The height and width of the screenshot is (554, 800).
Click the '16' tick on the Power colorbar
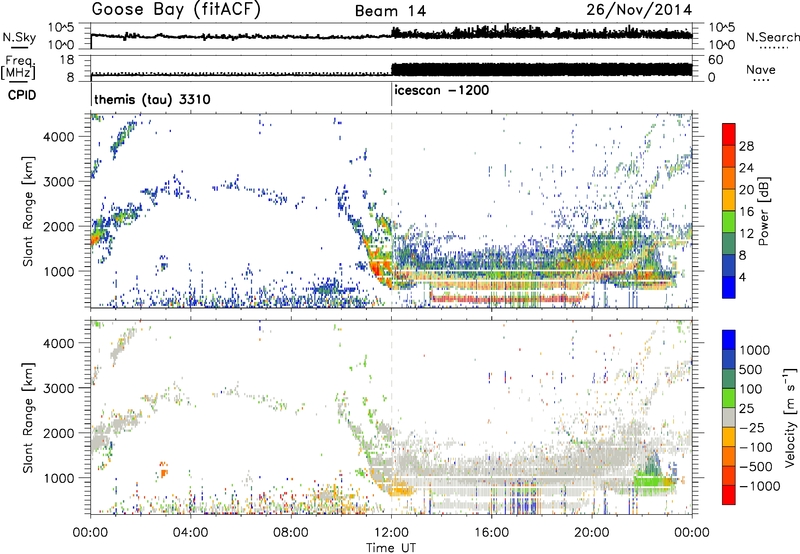pos(746,212)
